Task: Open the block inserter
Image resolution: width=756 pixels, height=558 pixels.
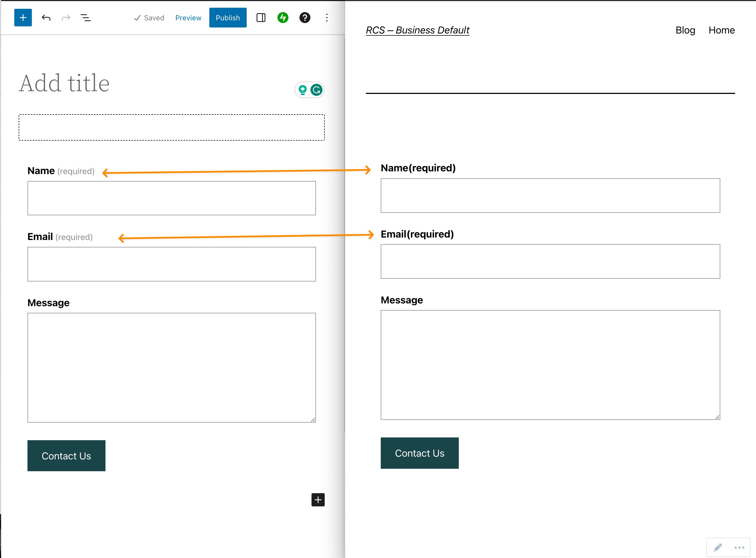Action: (x=22, y=18)
